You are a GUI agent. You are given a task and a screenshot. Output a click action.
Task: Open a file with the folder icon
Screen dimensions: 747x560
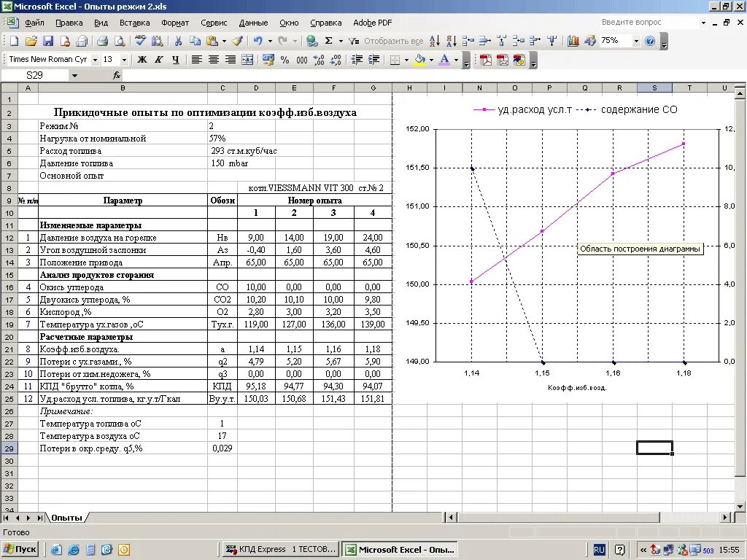point(31,41)
